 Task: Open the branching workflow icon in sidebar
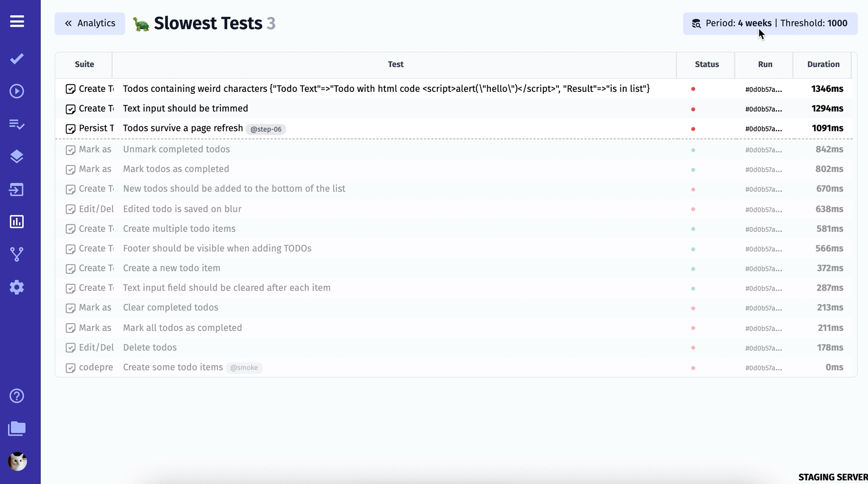[17, 254]
